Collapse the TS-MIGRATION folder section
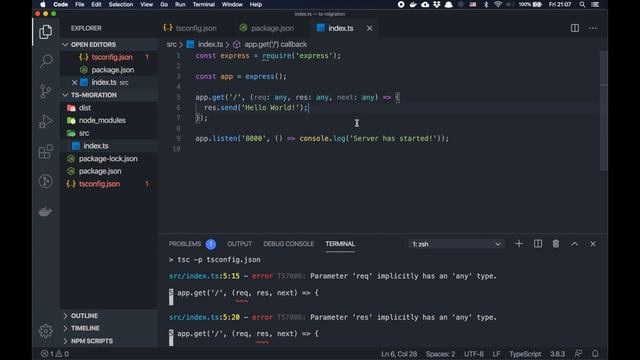This screenshot has width=640, height=360. tap(109, 95)
